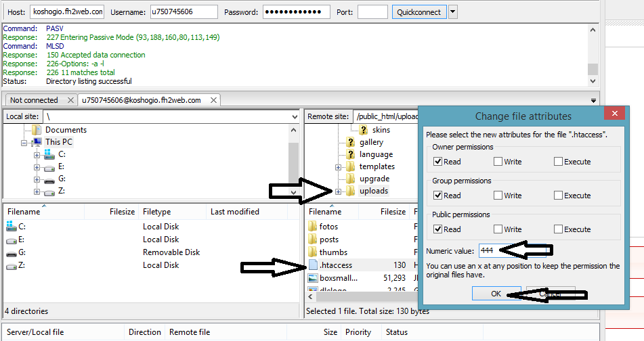Click the Z: drive icon in local tree
Image resolution: width=644 pixels, height=341 pixels.
49,191
